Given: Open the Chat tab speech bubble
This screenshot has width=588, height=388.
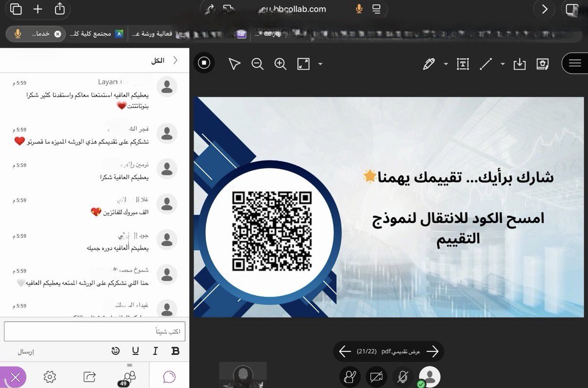Looking at the screenshot, I should pos(169,377).
